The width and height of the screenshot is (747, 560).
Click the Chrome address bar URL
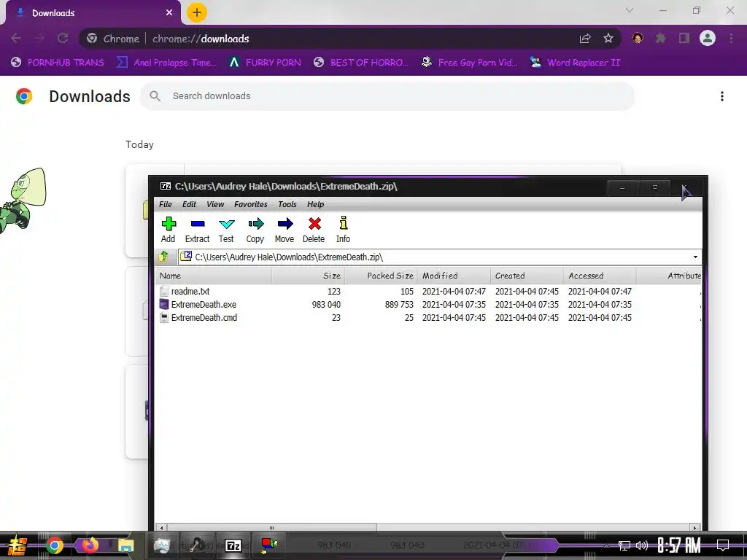201,39
